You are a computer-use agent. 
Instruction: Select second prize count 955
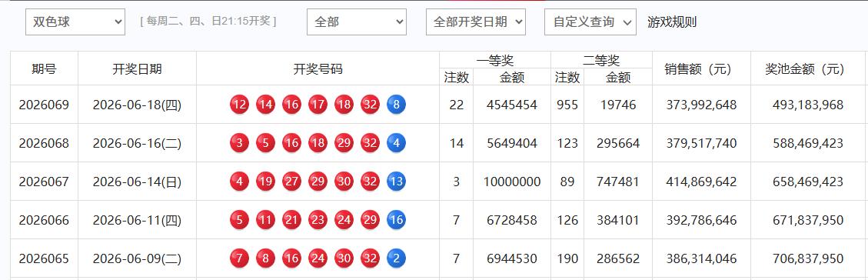pyautogui.click(x=567, y=105)
